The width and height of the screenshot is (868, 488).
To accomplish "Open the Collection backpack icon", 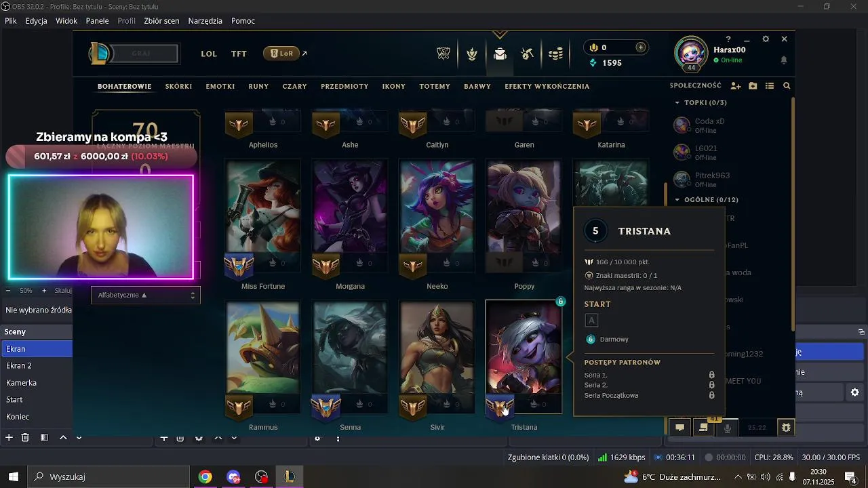I will point(500,54).
